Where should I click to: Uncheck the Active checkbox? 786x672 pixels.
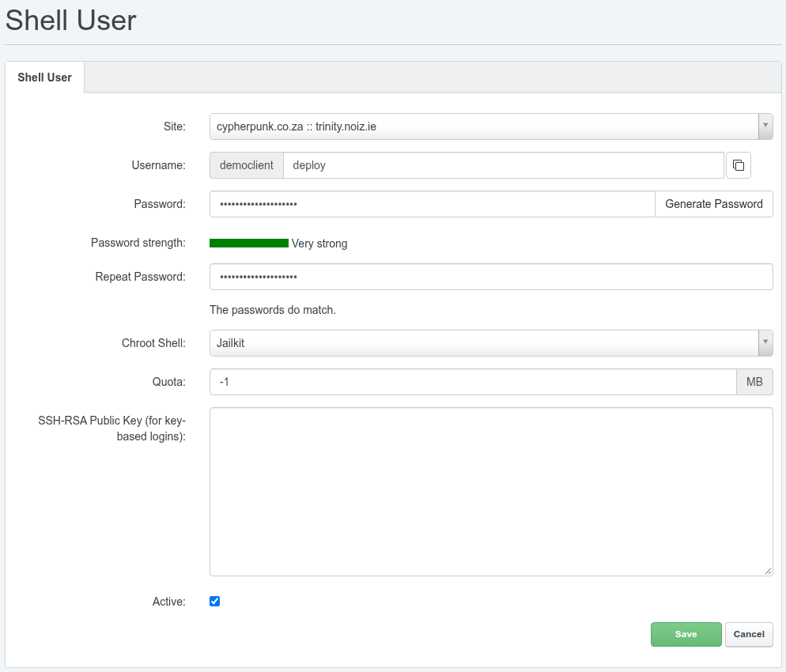(x=214, y=602)
